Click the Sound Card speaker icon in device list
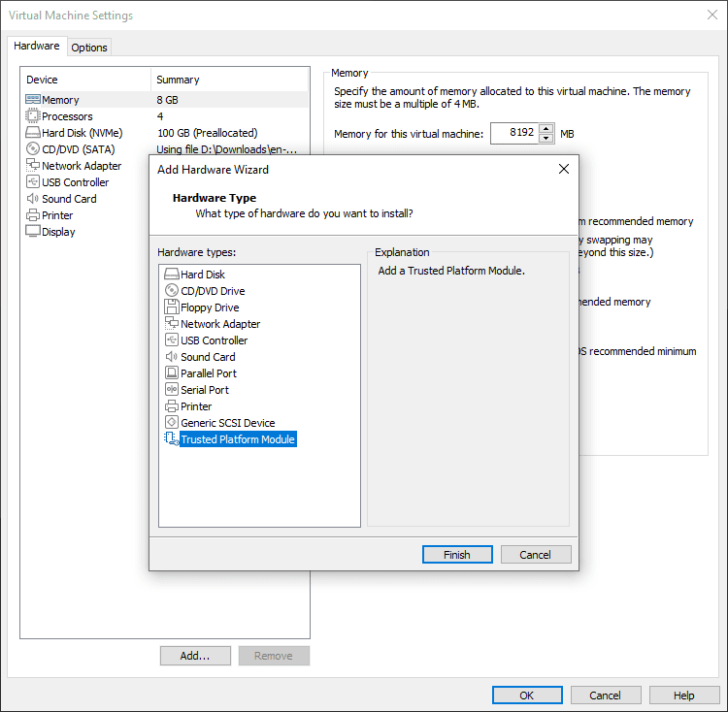Image resolution: width=728 pixels, height=712 pixels. click(x=32, y=199)
